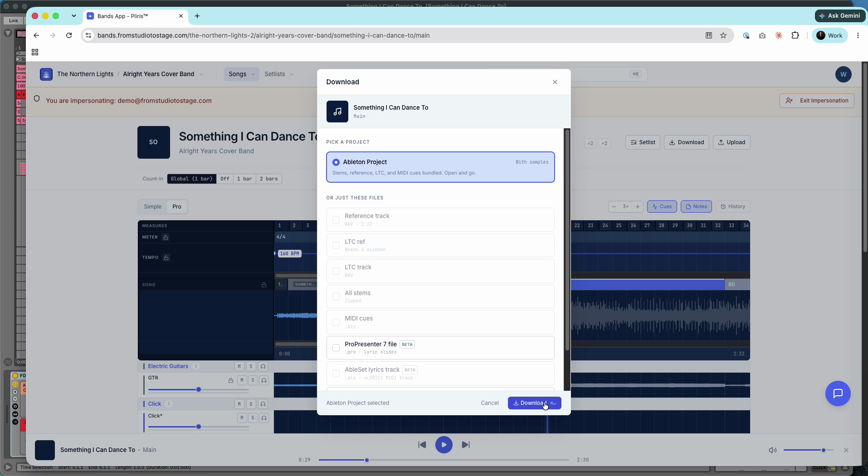Screen dimensions: 868x476
Task: Check the LTC ref checkbox
Action: [336, 245]
